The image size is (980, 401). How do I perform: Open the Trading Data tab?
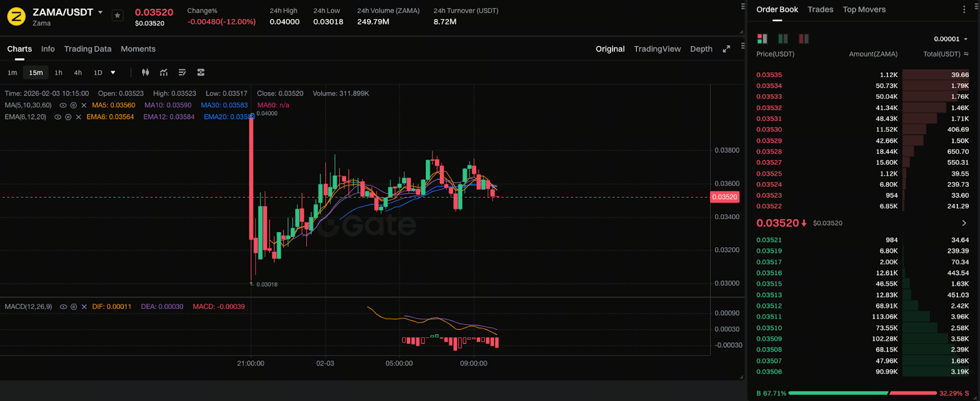88,49
